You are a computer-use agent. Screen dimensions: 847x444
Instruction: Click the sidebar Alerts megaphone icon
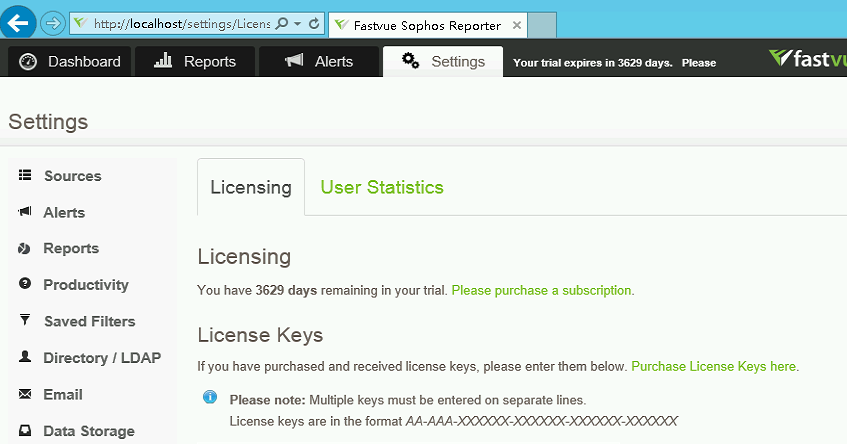[25, 211]
